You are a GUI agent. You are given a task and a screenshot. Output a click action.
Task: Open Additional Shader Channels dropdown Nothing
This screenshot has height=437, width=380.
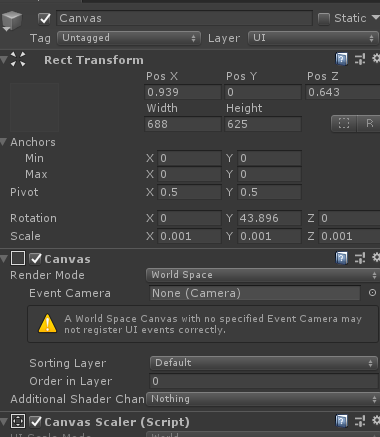pyautogui.click(x=263, y=399)
